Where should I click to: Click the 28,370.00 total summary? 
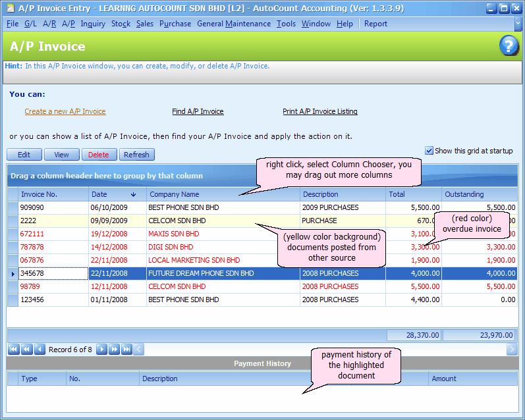coord(414,335)
